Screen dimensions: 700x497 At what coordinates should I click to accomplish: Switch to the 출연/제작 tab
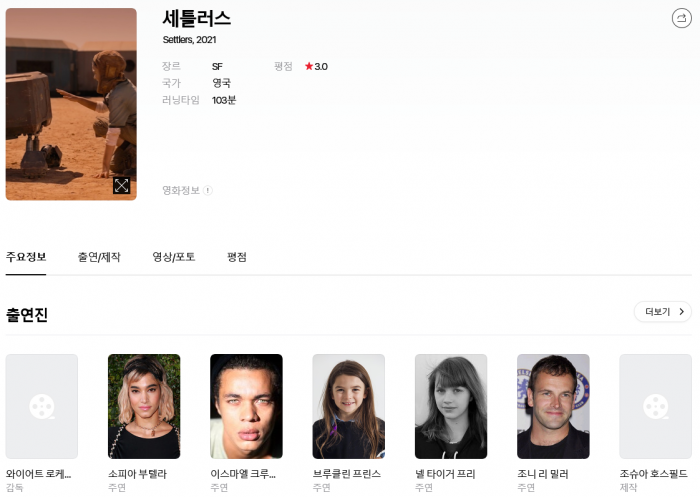click(x=99, y=257)
